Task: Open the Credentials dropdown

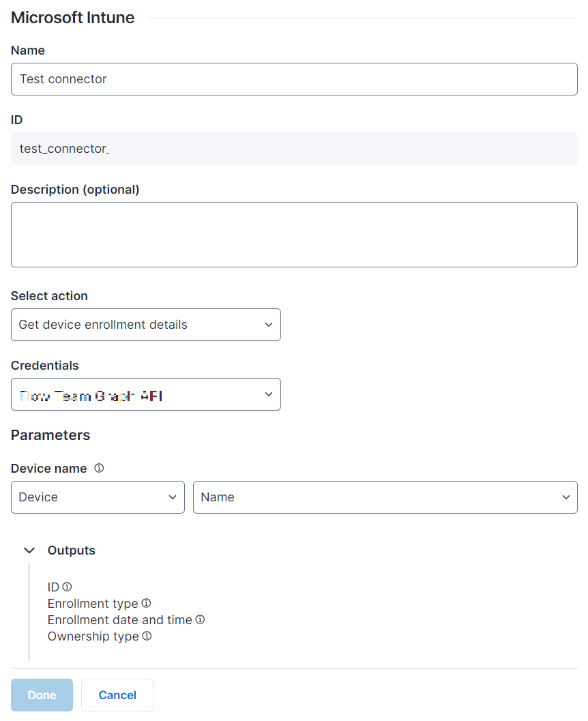Action: [x=145, y=394]
